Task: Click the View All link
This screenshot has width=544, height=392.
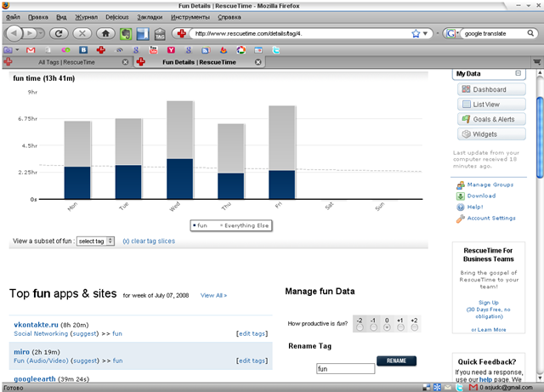Action: [213, 295]
